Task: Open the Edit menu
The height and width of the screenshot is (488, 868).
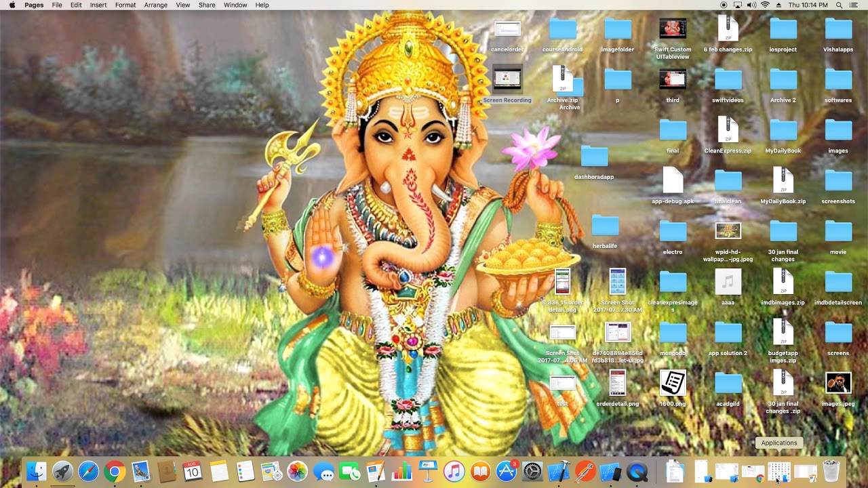Action: [x=76, y=5]
